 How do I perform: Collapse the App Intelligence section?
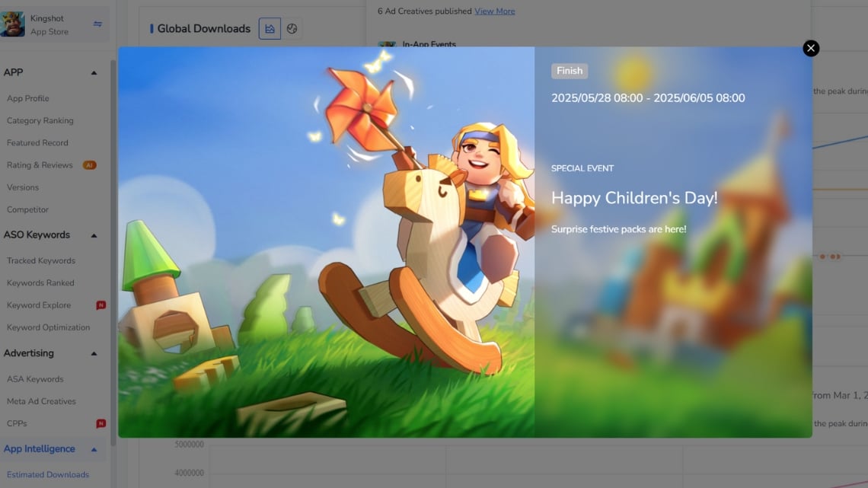pyautogui.click(x=94, y=449)
